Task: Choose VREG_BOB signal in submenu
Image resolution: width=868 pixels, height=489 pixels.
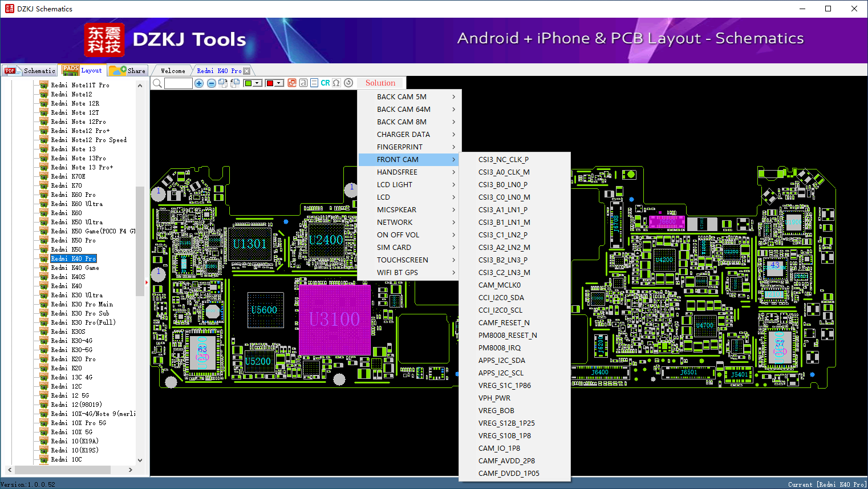Action: (496, 411)
